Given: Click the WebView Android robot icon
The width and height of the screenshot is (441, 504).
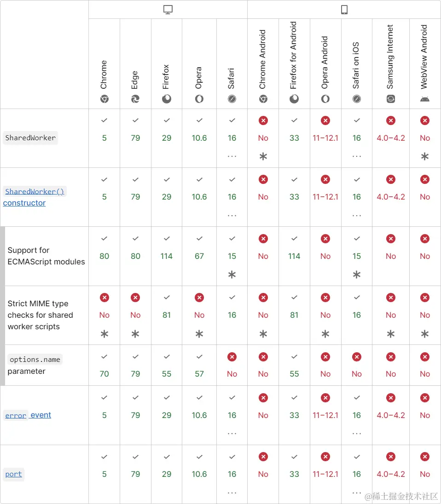Looking at the screenshot, I should pos(425,98).
